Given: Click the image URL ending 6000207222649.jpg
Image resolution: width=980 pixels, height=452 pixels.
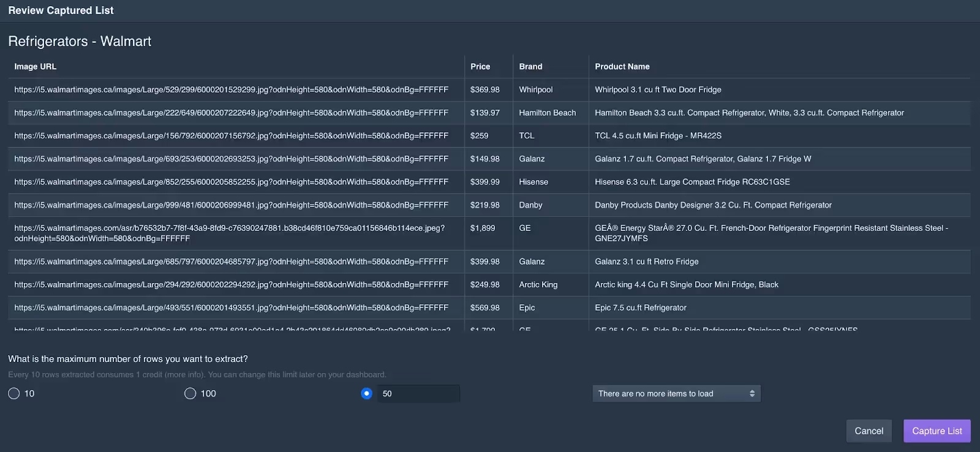Looking at the screenshot, I should pyautogui.click(x=232, y=113).
